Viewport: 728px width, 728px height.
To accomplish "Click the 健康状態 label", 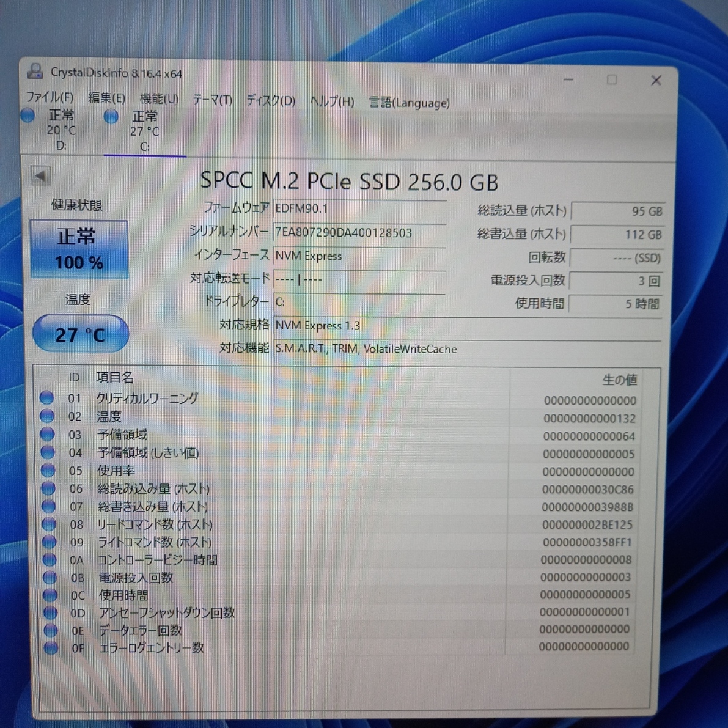I will (76, 205).
